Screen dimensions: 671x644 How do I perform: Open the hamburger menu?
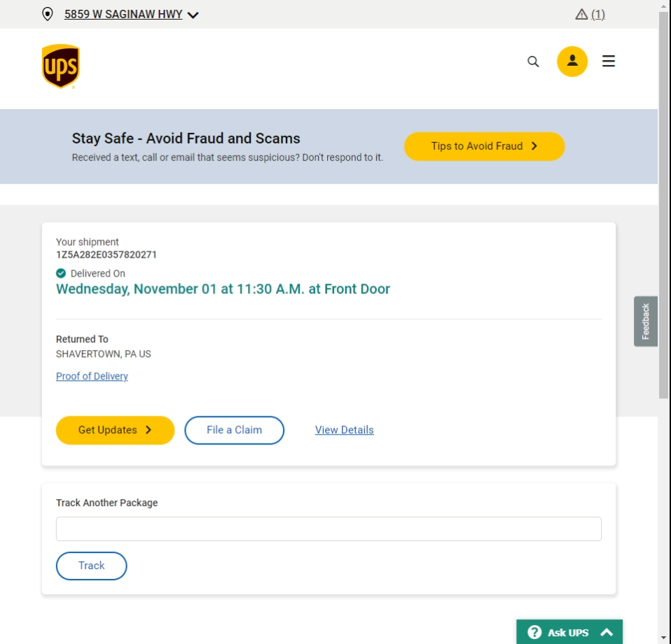tap(609, 62)
